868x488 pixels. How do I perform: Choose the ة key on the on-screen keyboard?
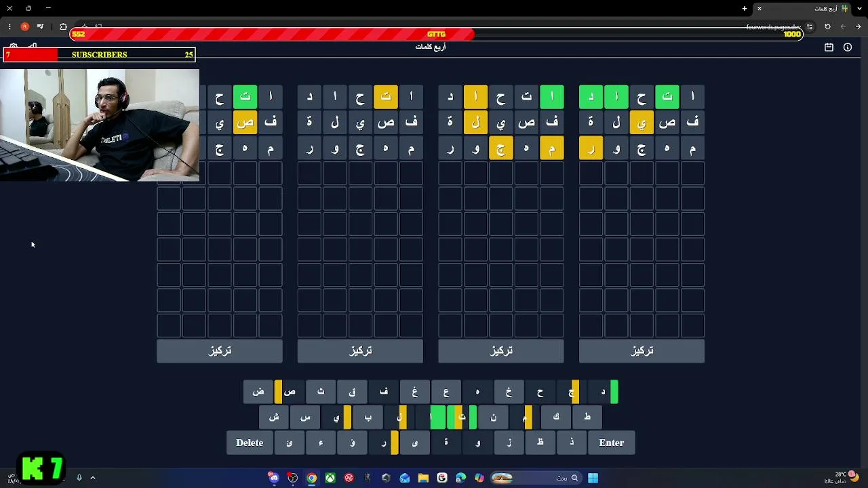pos(446,443)
